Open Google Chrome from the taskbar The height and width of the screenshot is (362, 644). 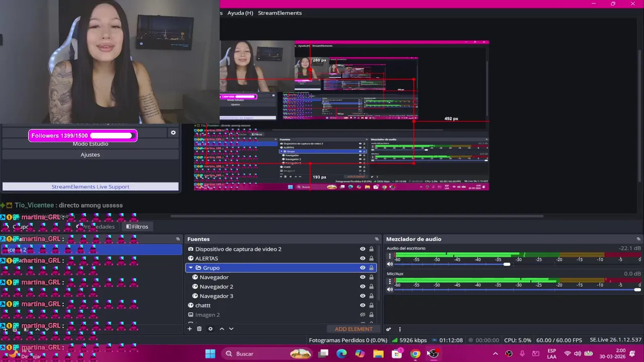coord(415,353)
